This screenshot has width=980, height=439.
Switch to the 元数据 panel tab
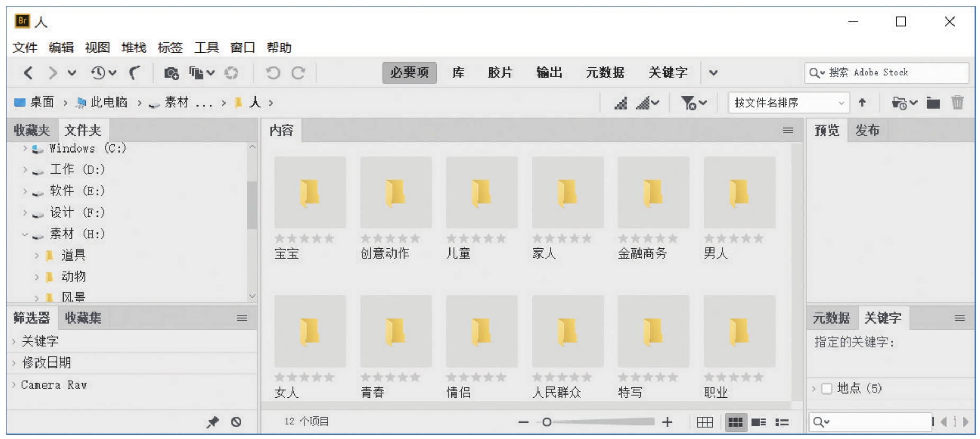pyautogui.click(x=831, y=318)
